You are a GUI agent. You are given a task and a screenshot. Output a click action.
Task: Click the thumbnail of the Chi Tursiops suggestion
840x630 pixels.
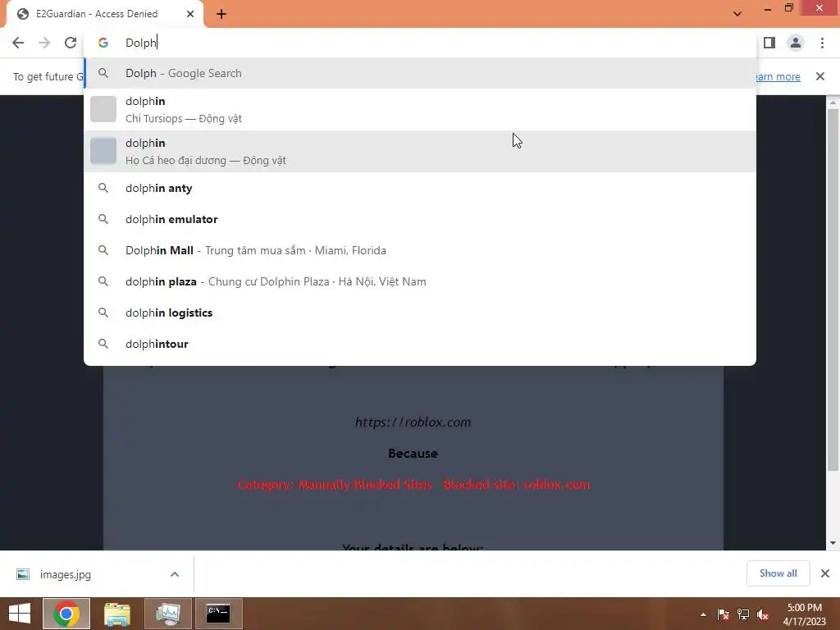pos(103,109)
